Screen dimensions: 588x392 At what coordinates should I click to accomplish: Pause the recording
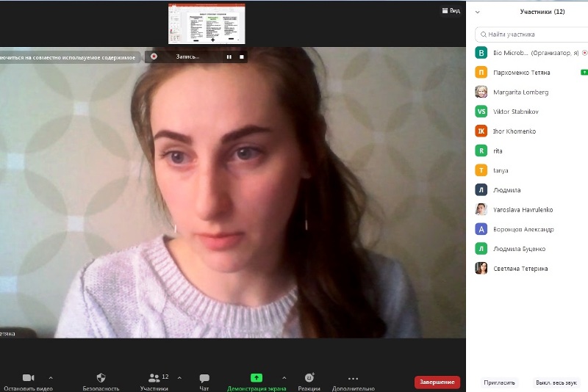click(229, 57)
